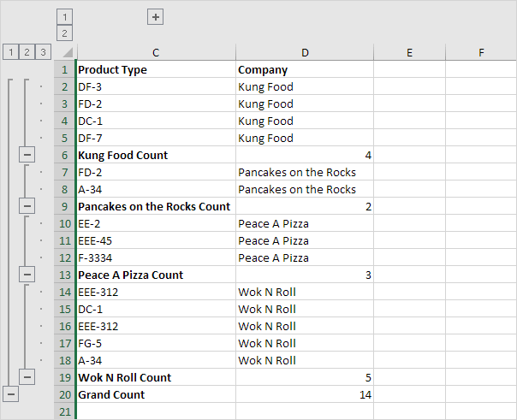Expand hidden columns with plus button

point(155,16)
